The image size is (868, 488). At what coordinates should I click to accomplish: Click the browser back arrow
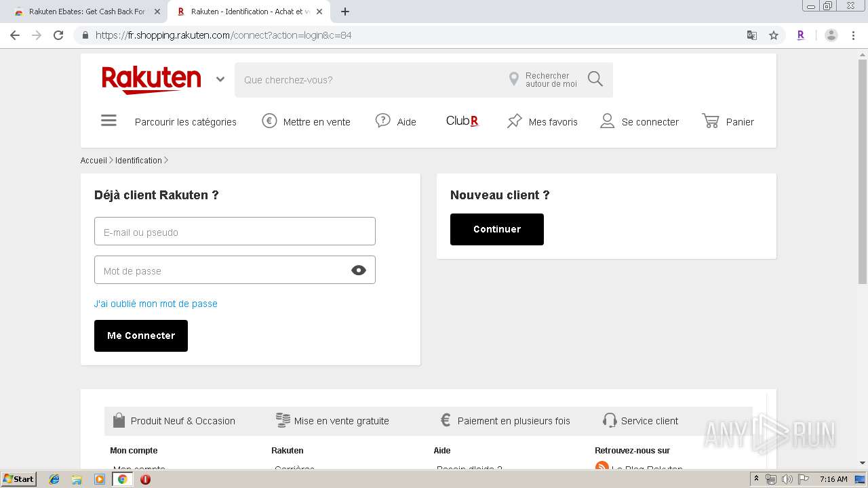pos(15,35)
